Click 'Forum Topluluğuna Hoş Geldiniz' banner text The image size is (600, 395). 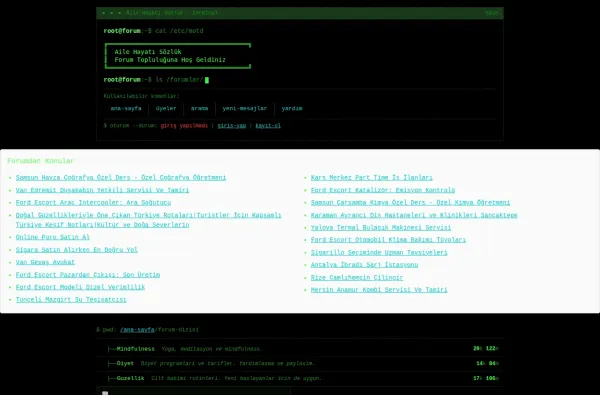pos(170,60)
